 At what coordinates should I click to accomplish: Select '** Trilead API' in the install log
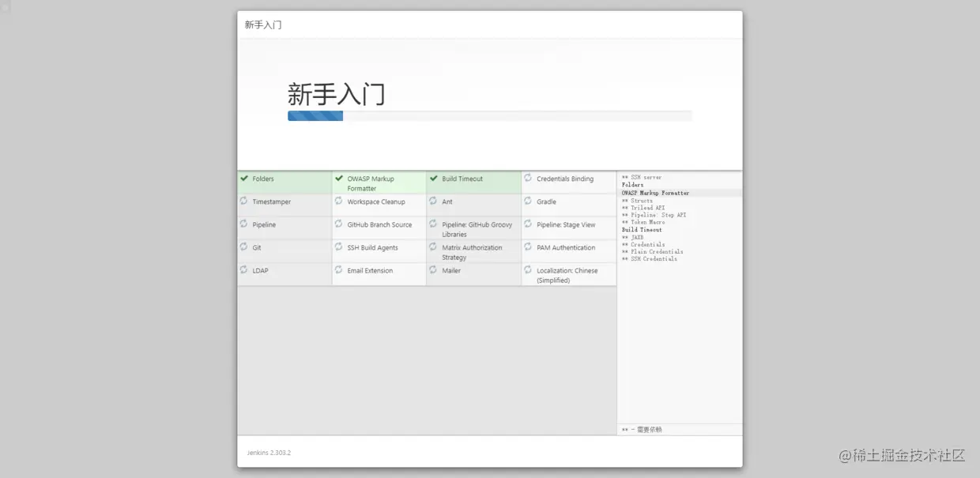tap(643, 208)
